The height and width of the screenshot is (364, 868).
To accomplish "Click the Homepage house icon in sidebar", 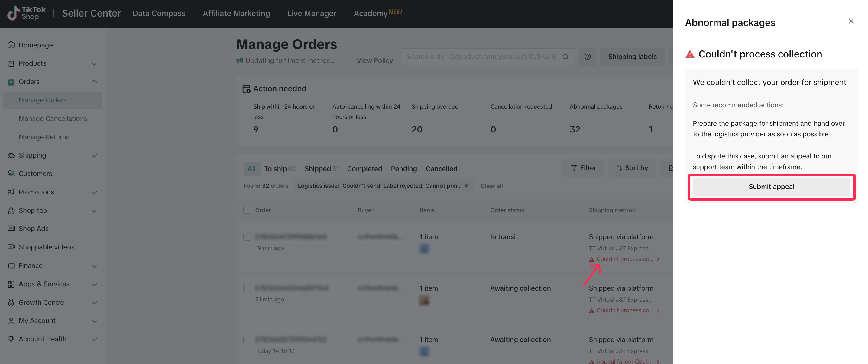I will click(x=11, y=45).
